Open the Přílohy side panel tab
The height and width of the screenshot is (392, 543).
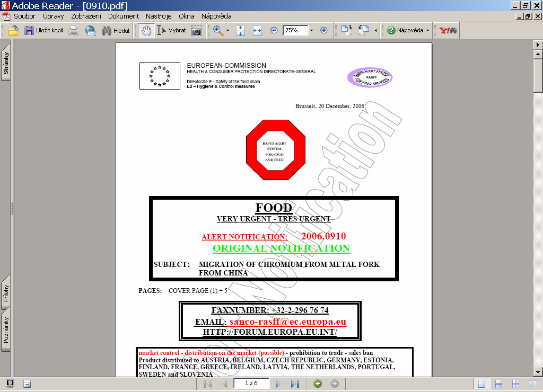(x=5, y=293)
